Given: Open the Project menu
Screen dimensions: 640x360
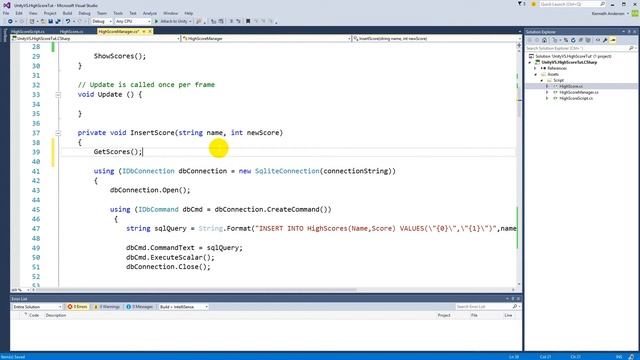Looking at the screenshot, I should point(50,13).
